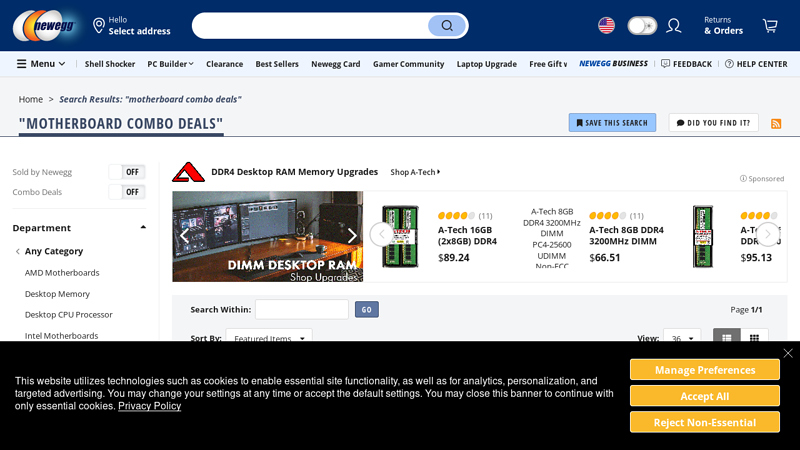Open Clearance page
This screenshot has width=800, height=450.
[224, 64]
